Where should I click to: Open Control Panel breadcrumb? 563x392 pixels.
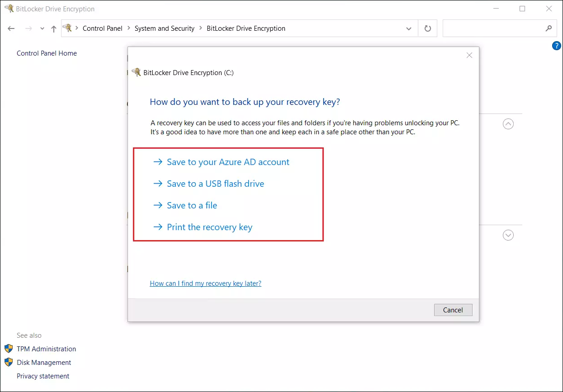(102, 28)
